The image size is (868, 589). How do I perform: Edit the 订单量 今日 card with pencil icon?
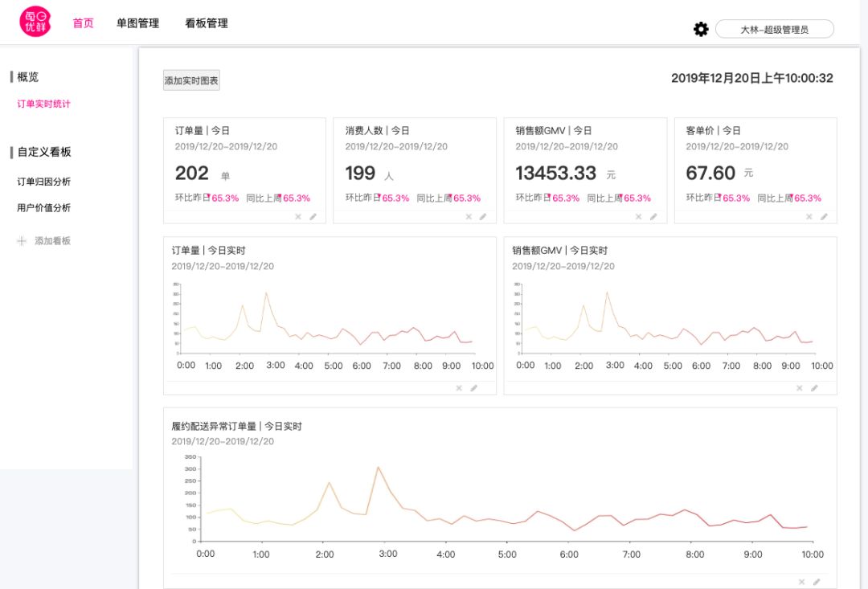[x=313, y=216]
